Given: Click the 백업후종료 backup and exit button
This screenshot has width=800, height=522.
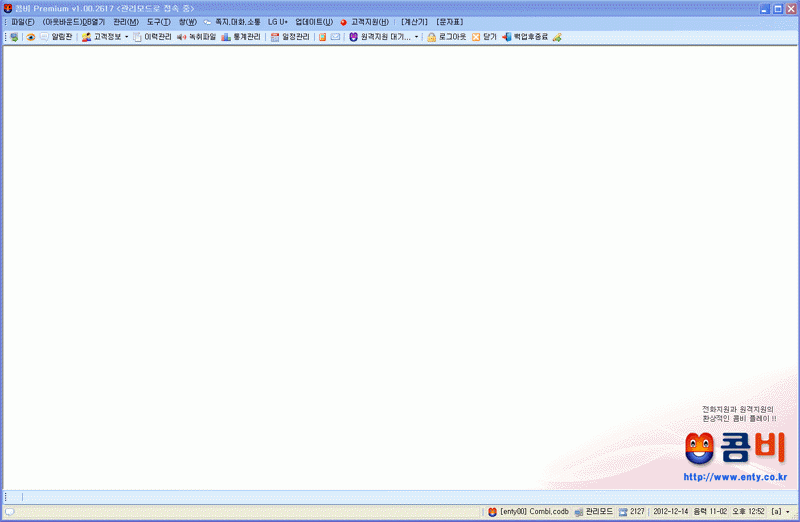Looking at the screenshot, I should (530, 37).
